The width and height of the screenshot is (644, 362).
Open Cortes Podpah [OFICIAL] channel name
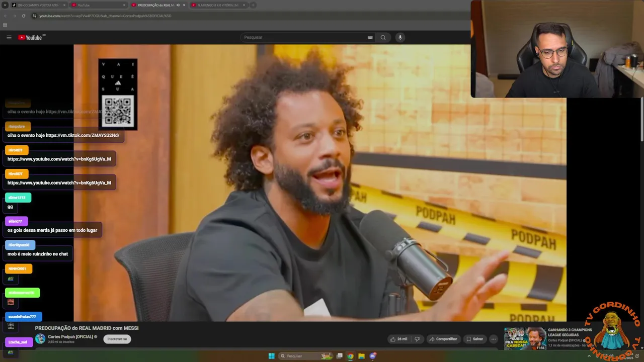pyautogui.click(x=70, y=336)
